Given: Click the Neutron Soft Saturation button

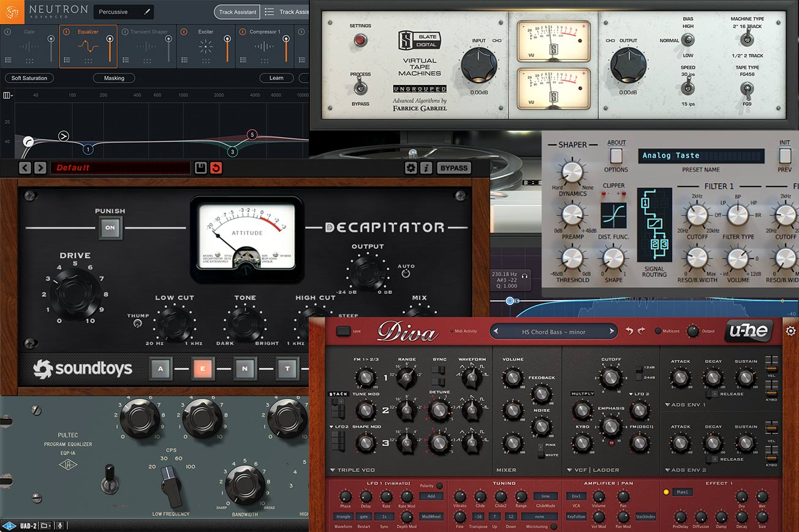Looking at the screenshot, I should [x=29, y=78].
